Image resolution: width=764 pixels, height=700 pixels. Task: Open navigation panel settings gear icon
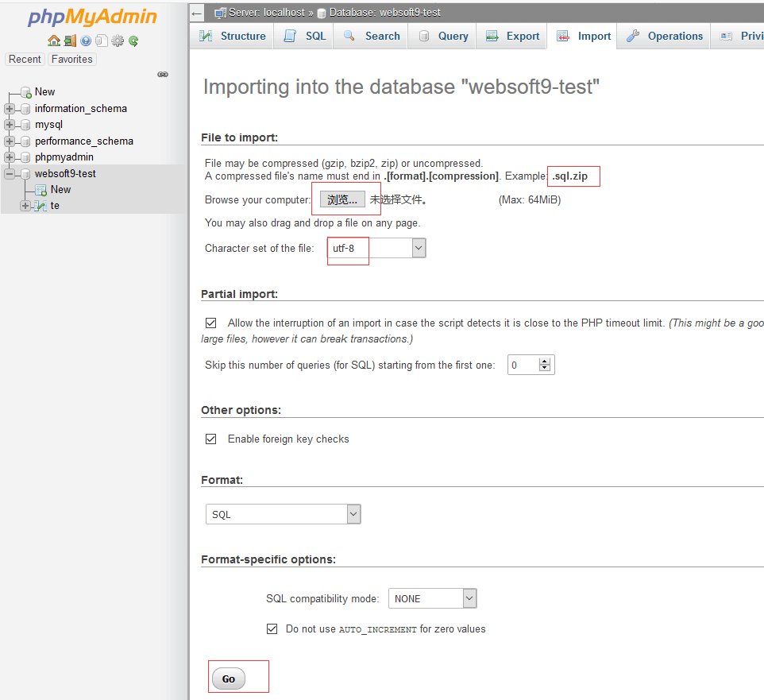(x=118, y=41)
